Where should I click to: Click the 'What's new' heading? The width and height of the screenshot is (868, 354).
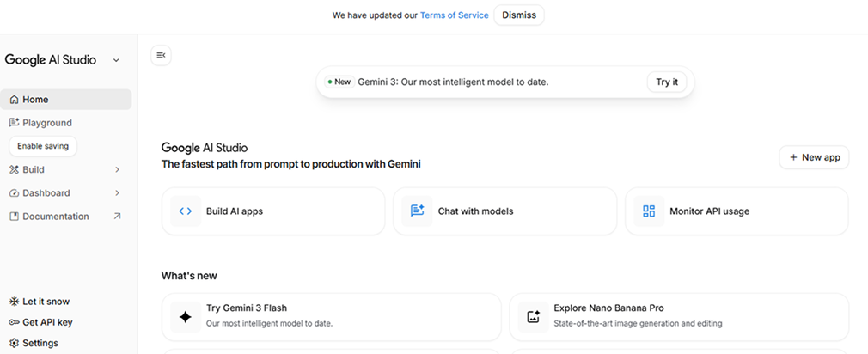189,276
